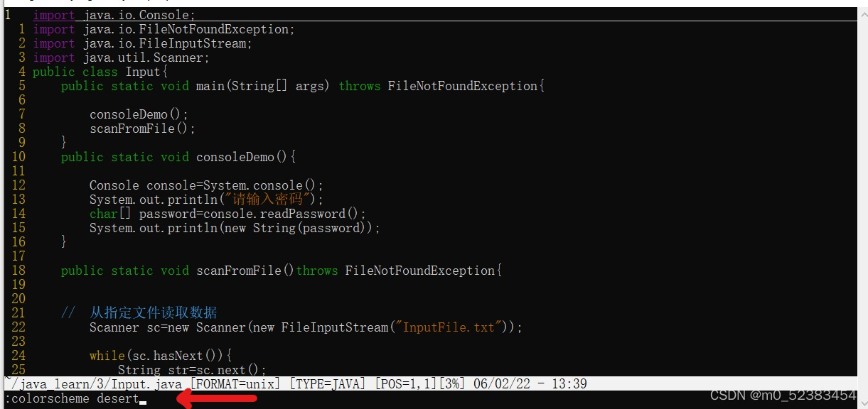Click the ':colorscheme desert' command line
The image size is (868, 409).
[x=72, y=399]
